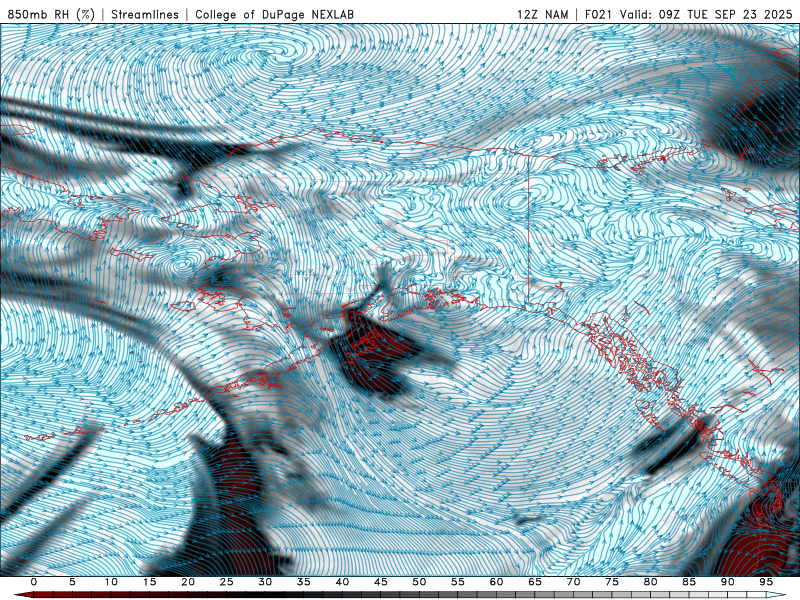The width and height of the screenshot is (800, 600).
Task: Click the 70 value on the RH scale
Action: coord(573,582)
